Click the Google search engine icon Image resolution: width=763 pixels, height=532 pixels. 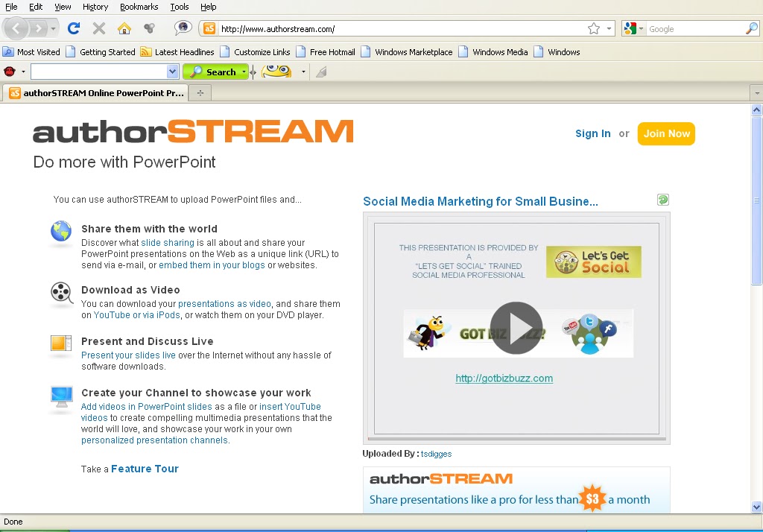(630, 29)
